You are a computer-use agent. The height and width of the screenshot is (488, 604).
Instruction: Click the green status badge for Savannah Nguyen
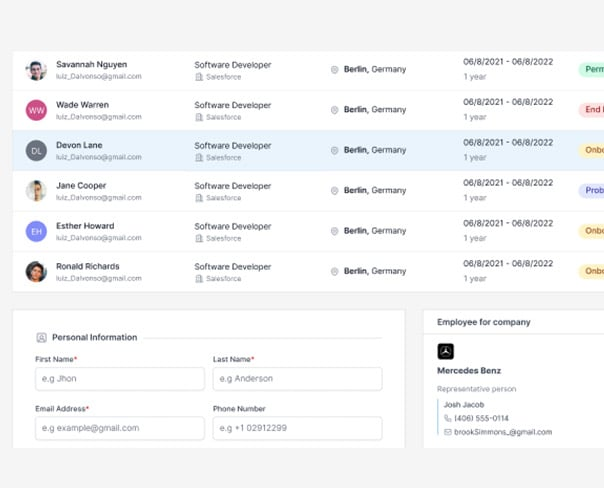(x=591, y=70)
